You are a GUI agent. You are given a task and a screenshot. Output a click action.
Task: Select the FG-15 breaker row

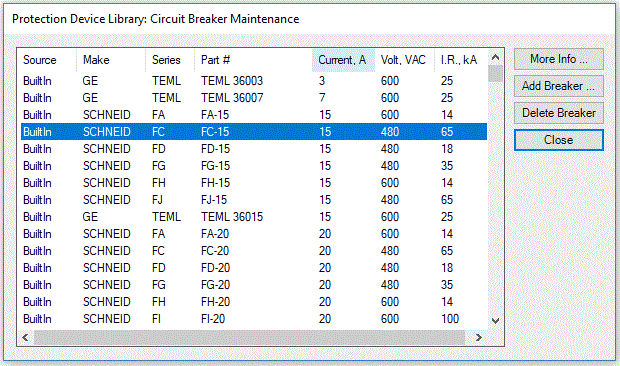[254, 166]
